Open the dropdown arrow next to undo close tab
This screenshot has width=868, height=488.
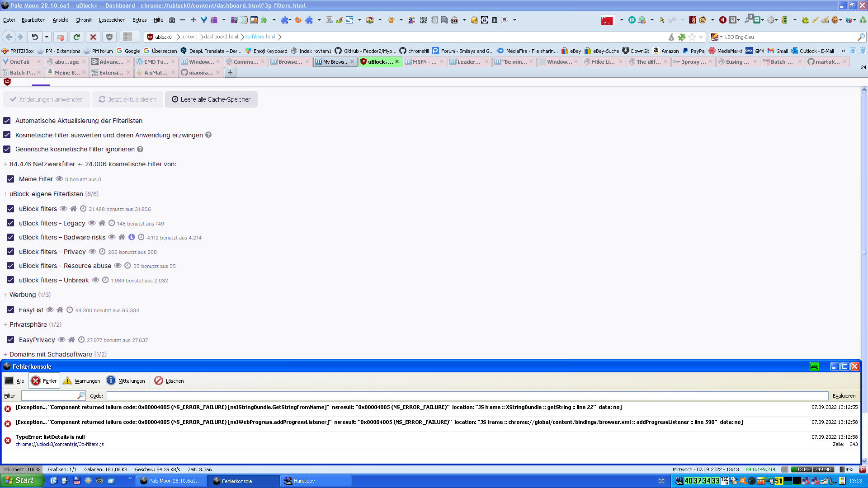point(47,37)
